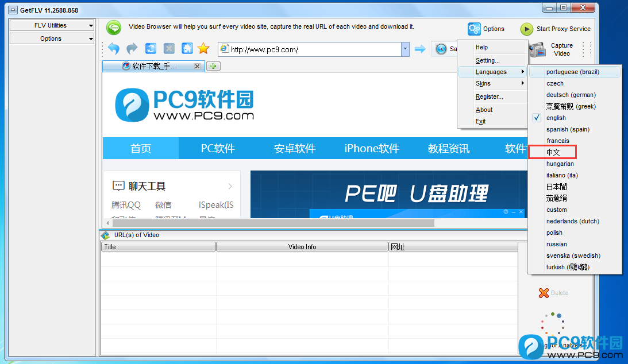Viewport: 628px width, 364px height.
Task: Click the GetFLV title bar system icon
Action: 13,10
